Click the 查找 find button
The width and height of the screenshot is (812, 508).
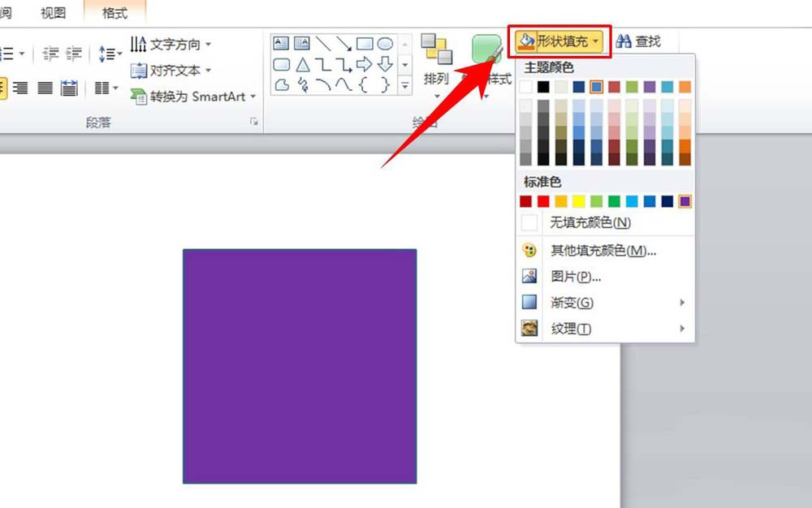[x=639, y=41]
